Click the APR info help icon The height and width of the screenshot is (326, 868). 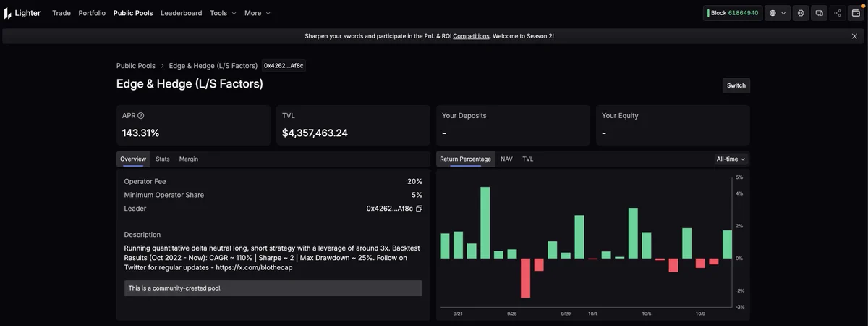[141, 116]
